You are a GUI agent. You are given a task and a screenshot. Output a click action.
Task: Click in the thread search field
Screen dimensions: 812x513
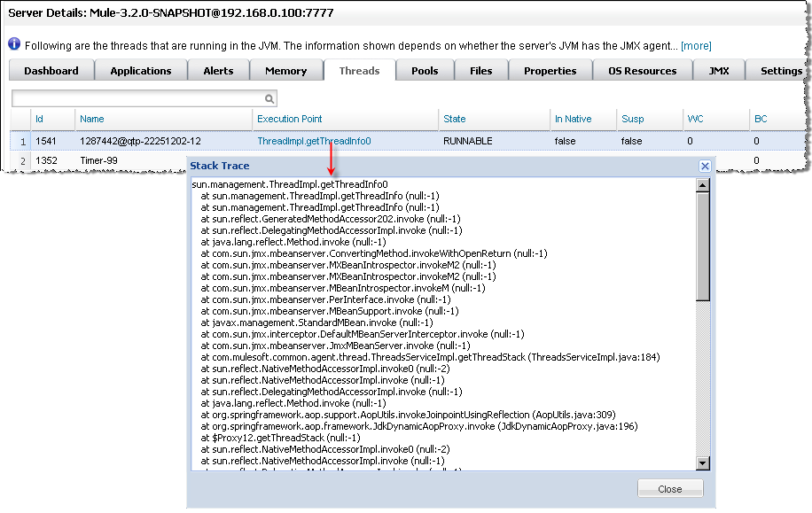tap(137, 98)
